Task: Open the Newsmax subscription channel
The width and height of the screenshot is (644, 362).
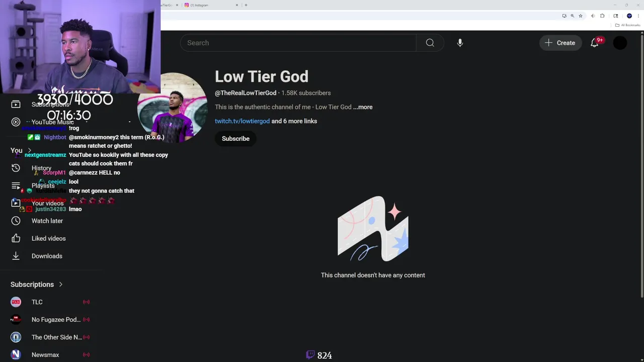Action: (x=45, y=355)
